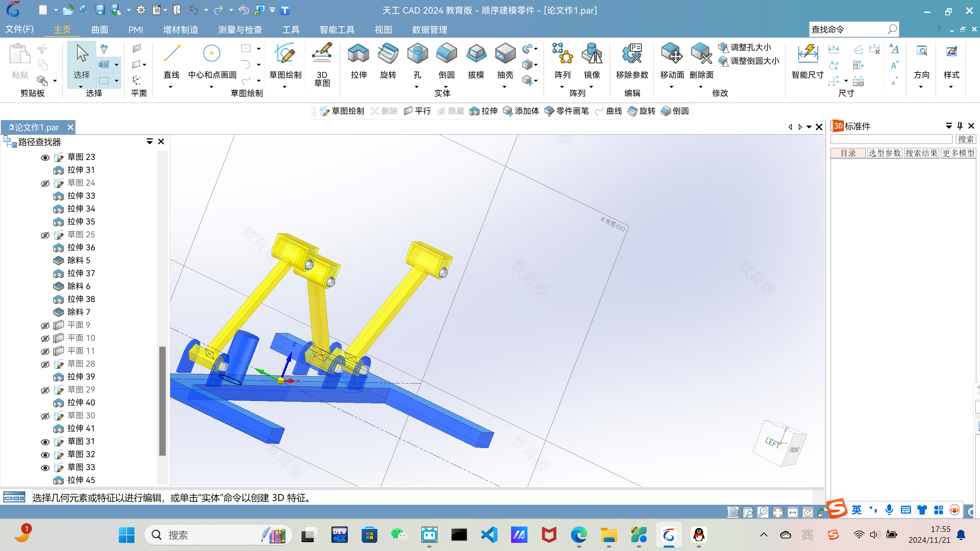Open the 孔 dropdown arrow
The height and width of the screenshot is (551, 980).
[x=416, y=87]
